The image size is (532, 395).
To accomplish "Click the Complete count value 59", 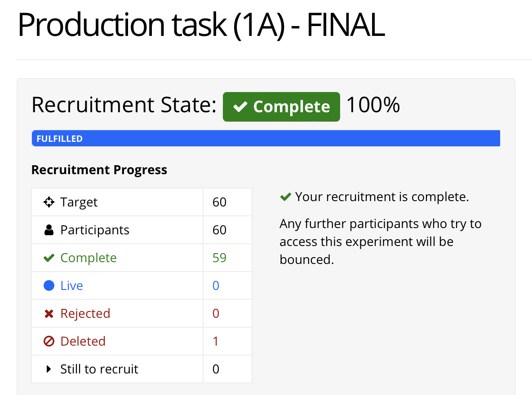I will (219, 258).
